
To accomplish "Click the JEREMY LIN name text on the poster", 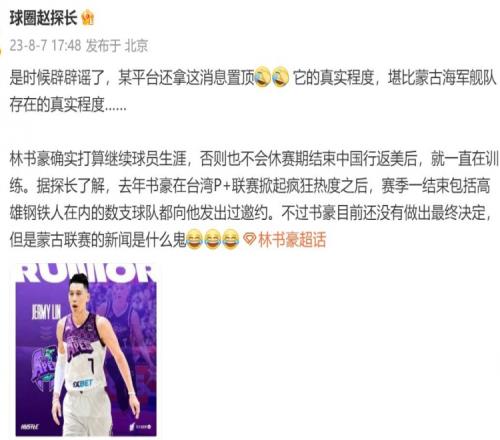I will pyautogui.click(x=46, y=312).
